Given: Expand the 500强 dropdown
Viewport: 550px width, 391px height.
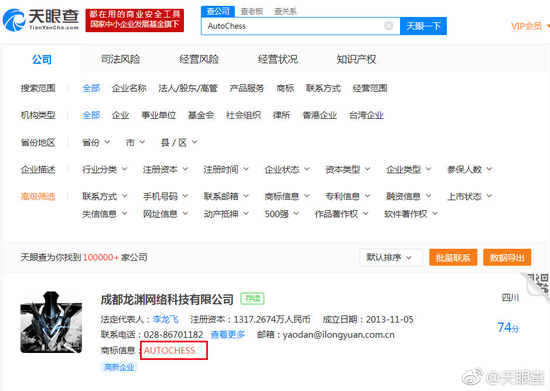Looking at the screenshot, I should [x=282, y=214].
